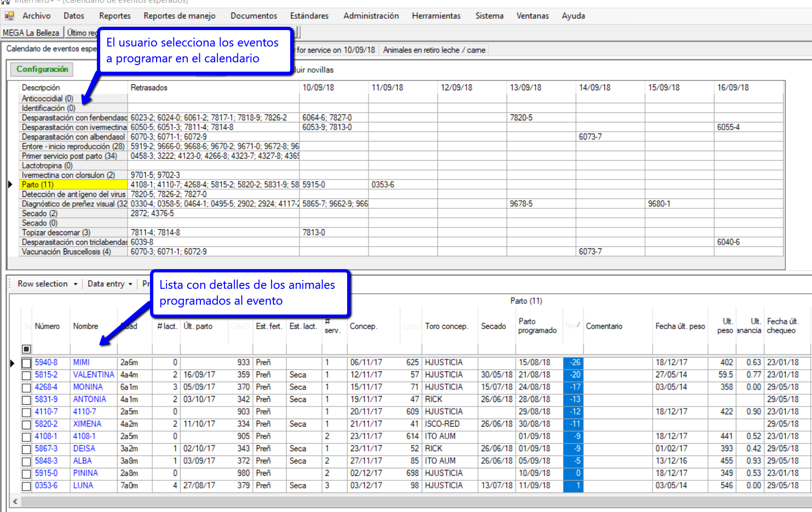Select the Parto (11) event row

[73, 185]
